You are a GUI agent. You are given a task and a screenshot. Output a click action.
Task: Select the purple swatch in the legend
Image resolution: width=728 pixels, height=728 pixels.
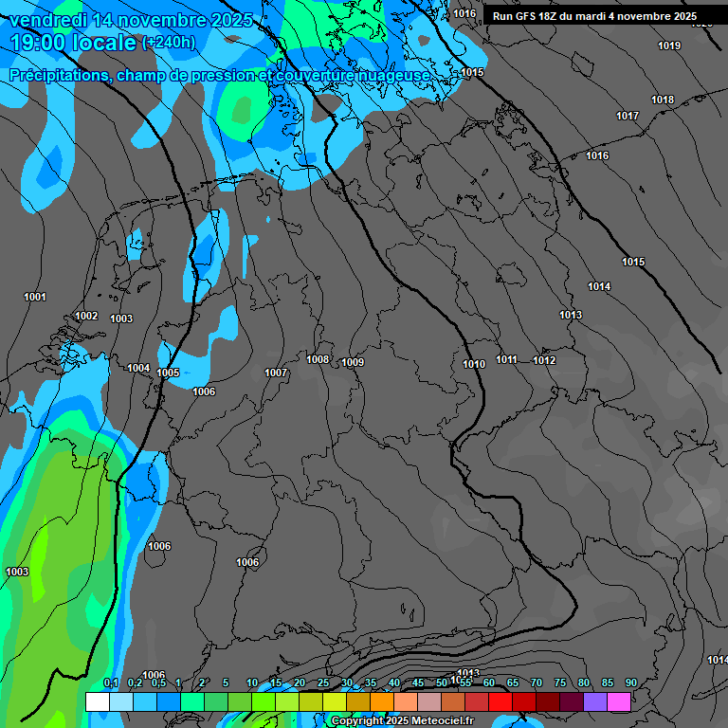[595, 701]
